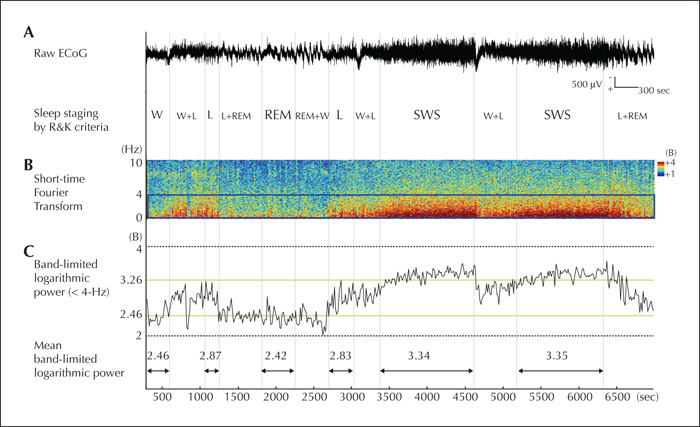Click the mean value '3.35'
This screenshot has height=427, width=700.
[557, 356]
